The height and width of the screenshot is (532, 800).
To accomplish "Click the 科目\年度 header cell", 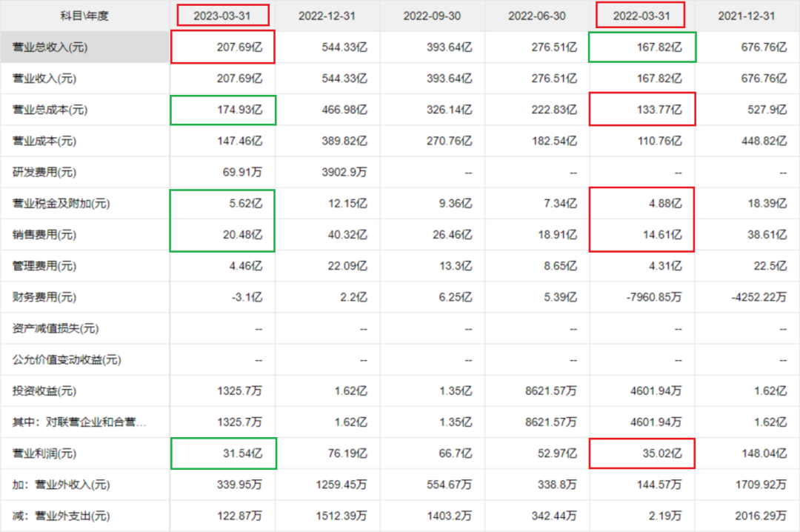I will point(84,16).
